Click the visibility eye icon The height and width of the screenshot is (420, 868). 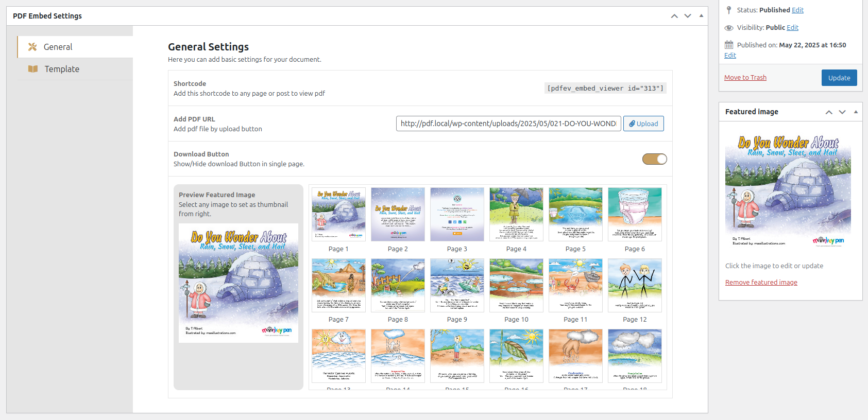(729, 28)
